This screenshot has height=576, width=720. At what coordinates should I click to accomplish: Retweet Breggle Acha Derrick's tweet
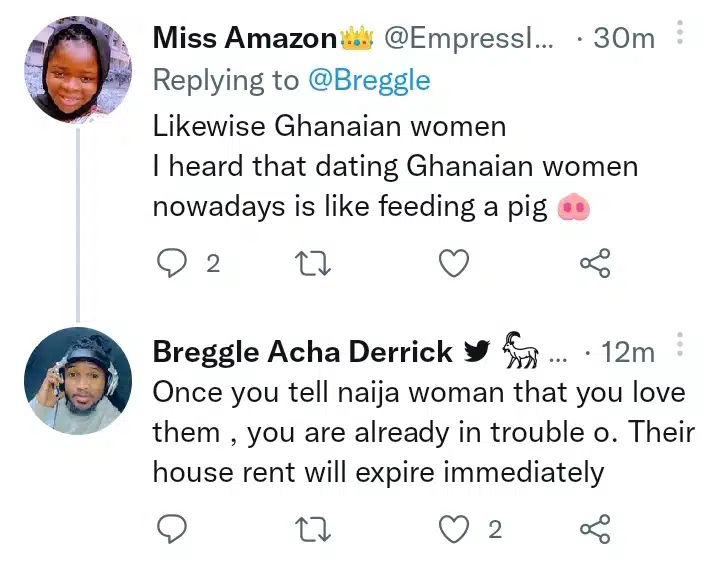(x=314, y=529)
